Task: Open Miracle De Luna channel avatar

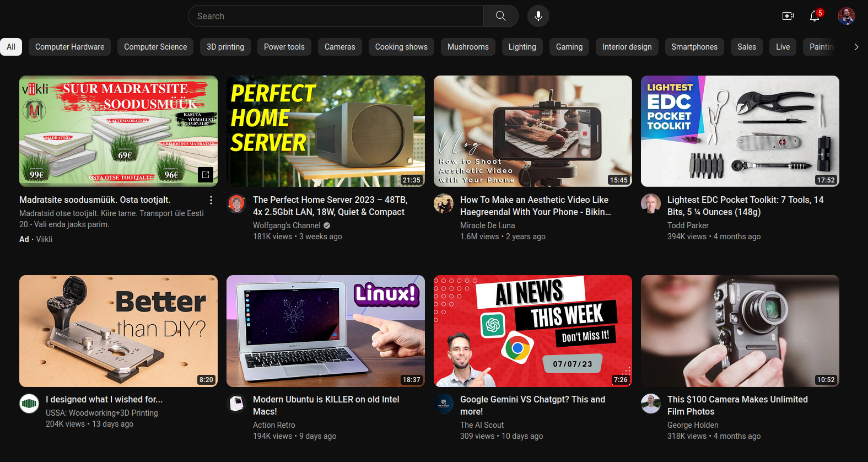Action: pos(444,203)
